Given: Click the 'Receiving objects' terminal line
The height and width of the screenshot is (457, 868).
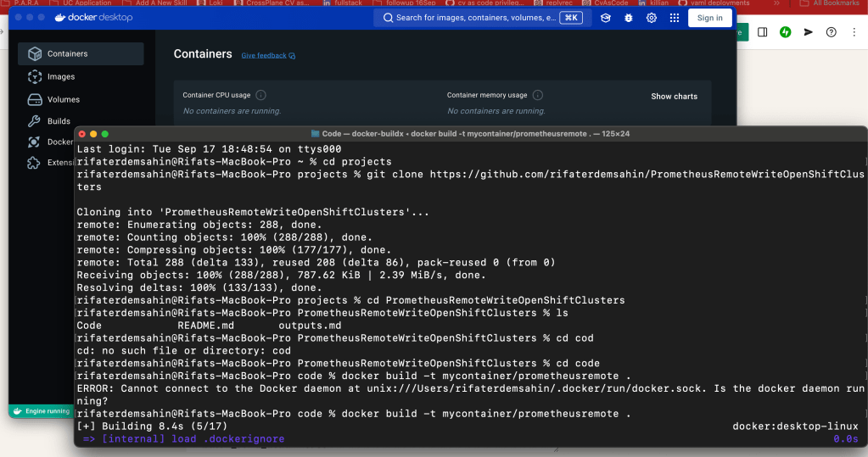Looking at the screenshot, I should (x=281, y=276).
